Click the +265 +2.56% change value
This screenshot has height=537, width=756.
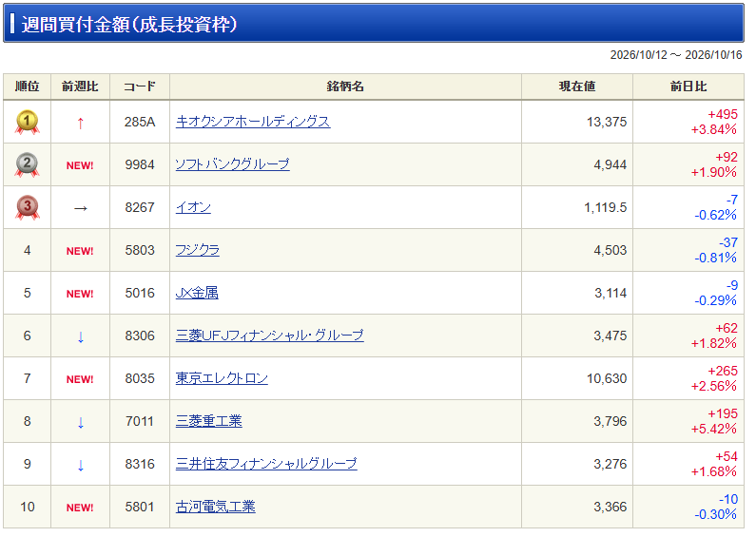714,379
